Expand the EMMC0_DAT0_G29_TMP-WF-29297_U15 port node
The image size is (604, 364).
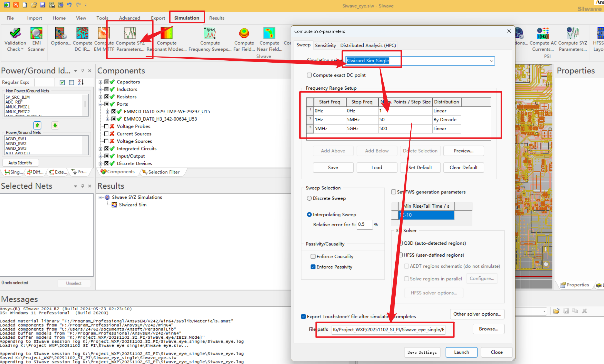(x=107, y=112)
